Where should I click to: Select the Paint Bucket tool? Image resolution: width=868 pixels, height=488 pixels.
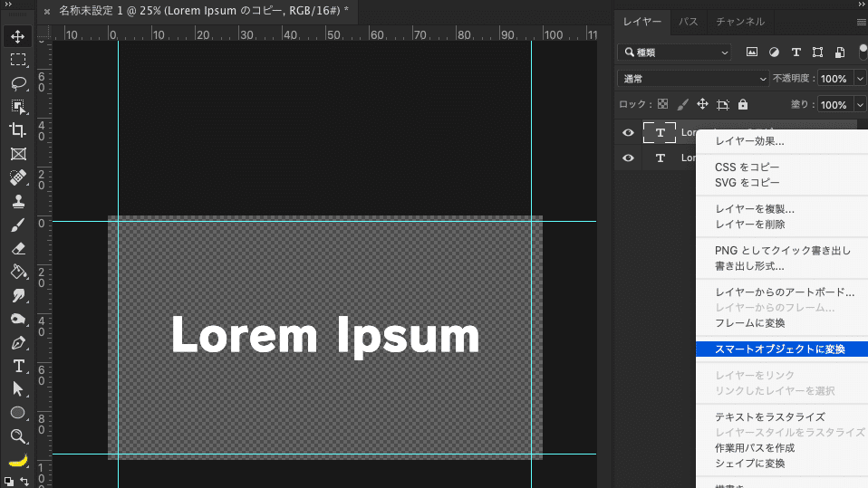pos(18,273)
